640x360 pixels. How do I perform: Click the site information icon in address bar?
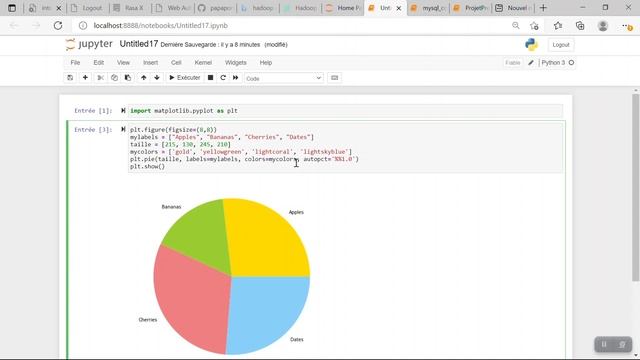[x=83, y=25]
